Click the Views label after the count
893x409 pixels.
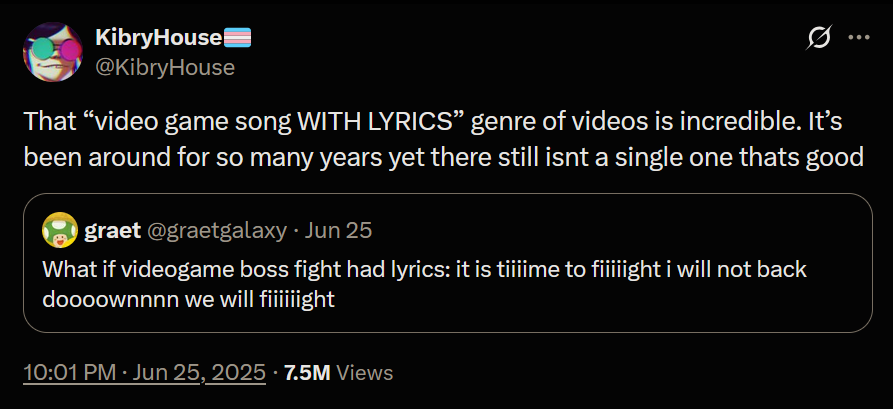click(365, 373)
